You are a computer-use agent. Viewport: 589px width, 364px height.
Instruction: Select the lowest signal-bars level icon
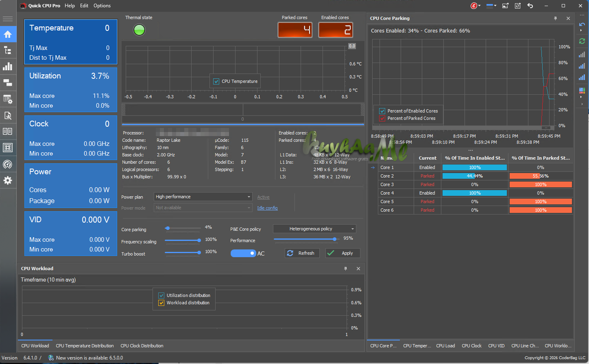tap(582, 54)
